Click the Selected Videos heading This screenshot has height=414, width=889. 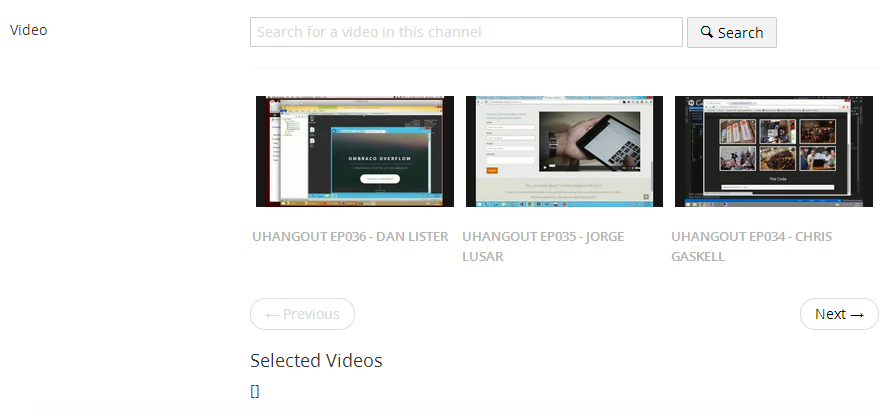(316, 360)
